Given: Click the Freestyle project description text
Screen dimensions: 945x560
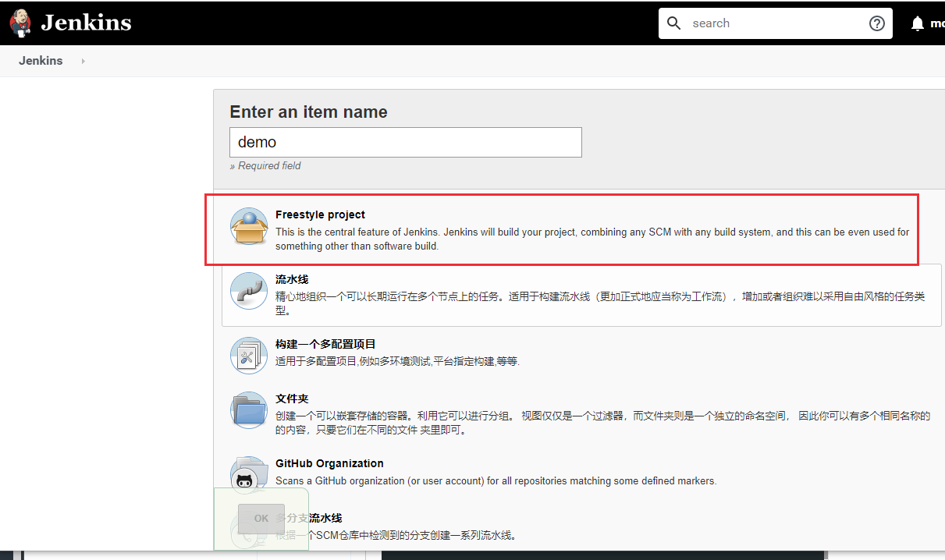Looking at the screenshot, I should 592,239.
